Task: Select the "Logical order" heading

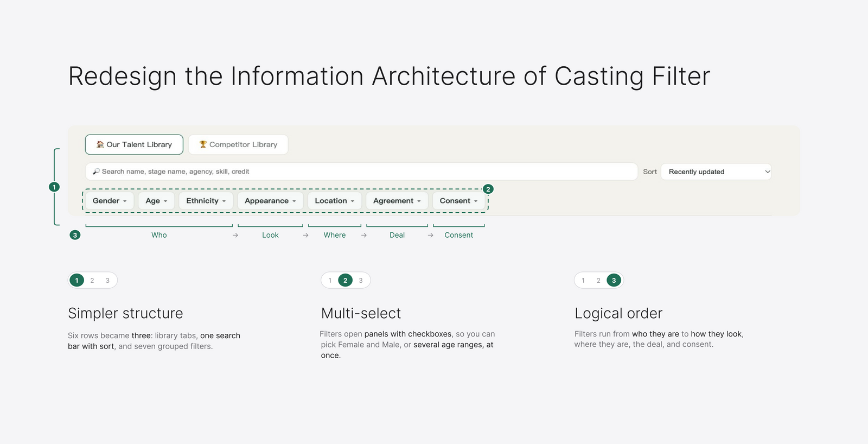Action: pyautogui.click(x=618, y=313)
